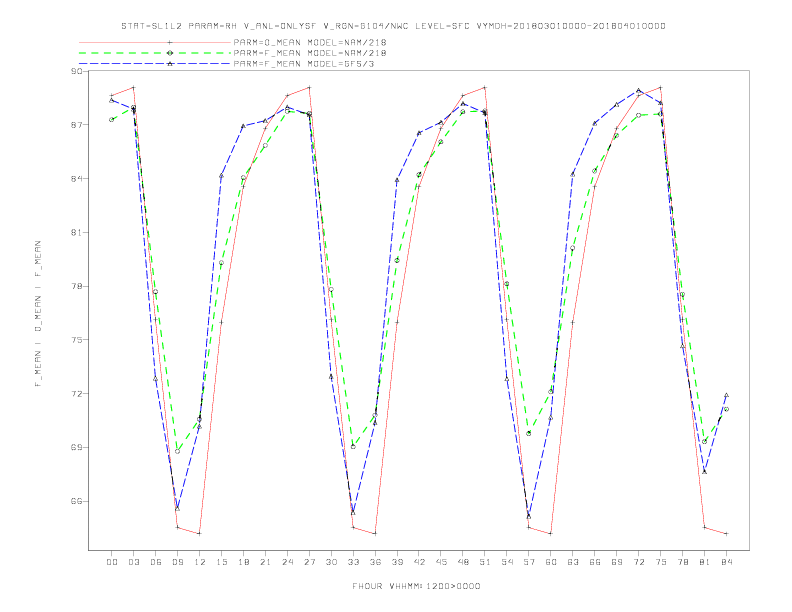Click x-axis hour label 78
This screenshot has width=792, height=612.
coord(682,562)
